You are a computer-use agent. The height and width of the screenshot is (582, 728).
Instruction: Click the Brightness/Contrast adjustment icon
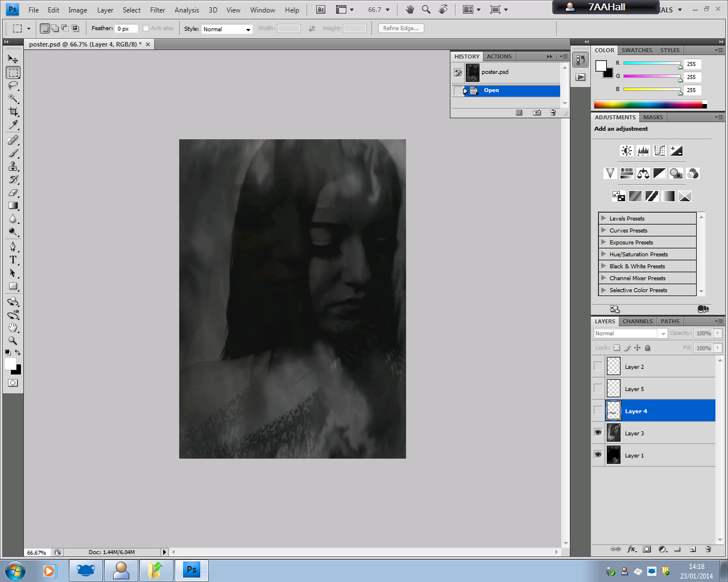pos(626,151)
